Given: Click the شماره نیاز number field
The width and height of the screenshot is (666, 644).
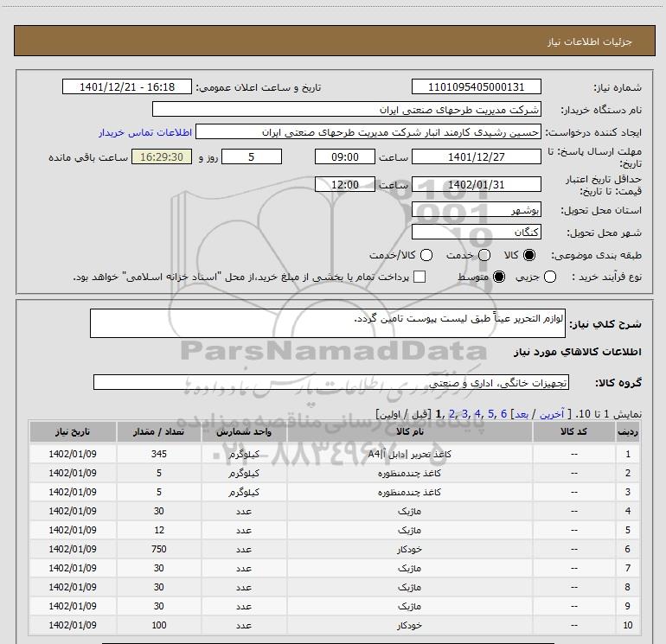Looking at the screenshot, I should pyautogui.click(x=476, y=86).
